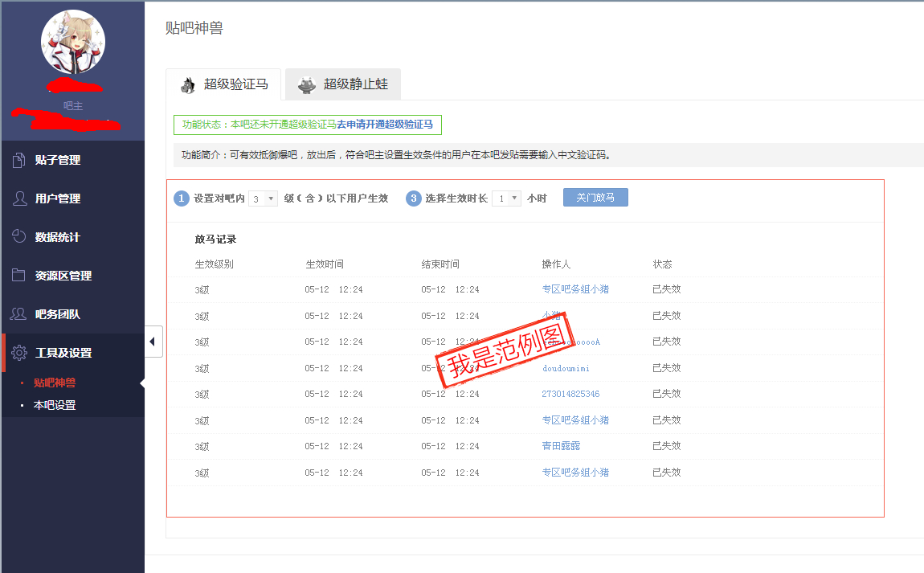Collapse the sidebar with the arrow handle
924x573 pixels.
click(153, 342)
